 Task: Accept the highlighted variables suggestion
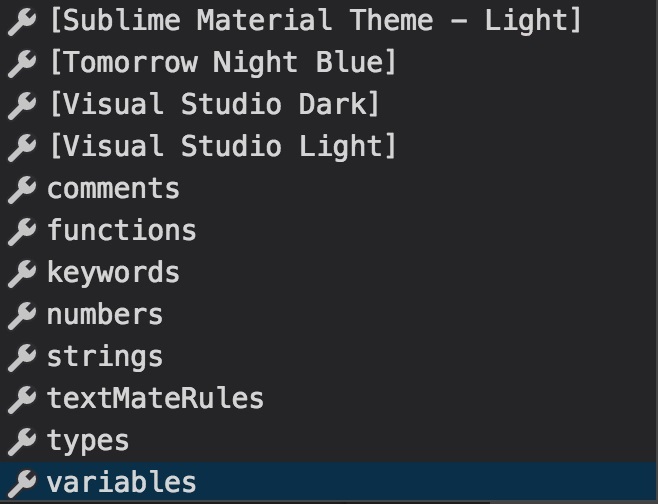point(329,482)
